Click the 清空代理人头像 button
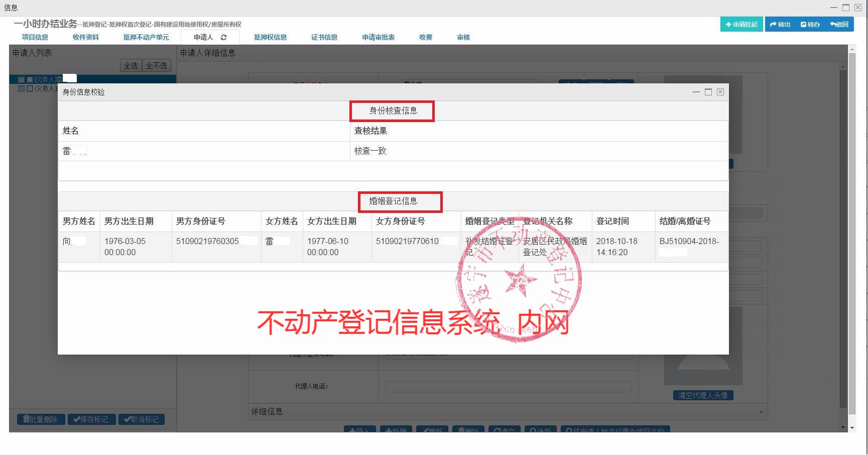This screenshot has width=868, height=455. coord(703,395)
